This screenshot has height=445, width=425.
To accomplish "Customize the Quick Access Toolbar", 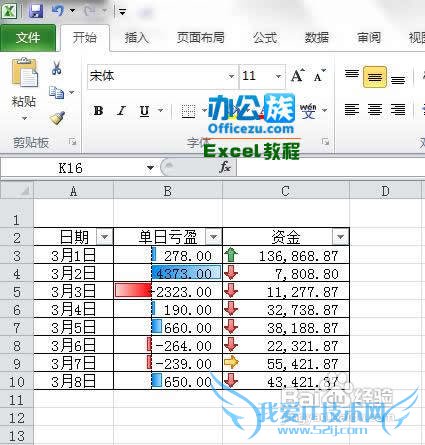I will pyautogui.click(x=123, y=12).
